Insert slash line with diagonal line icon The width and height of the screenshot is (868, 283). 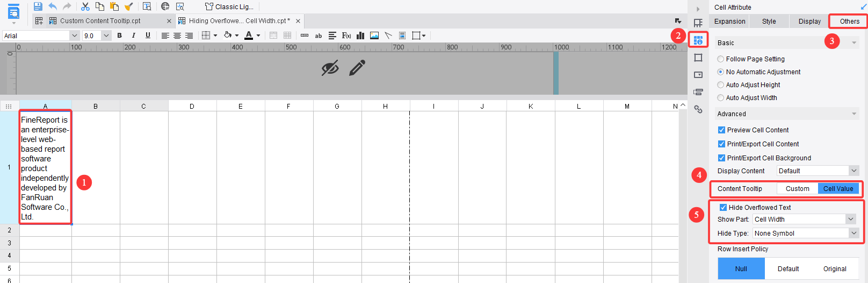coord(388,36)
